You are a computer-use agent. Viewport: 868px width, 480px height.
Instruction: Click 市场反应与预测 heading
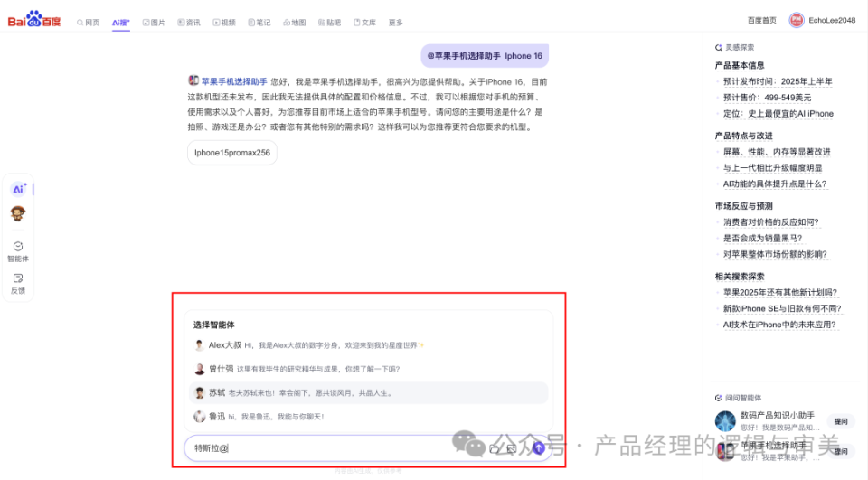click(x=743, y=206)
